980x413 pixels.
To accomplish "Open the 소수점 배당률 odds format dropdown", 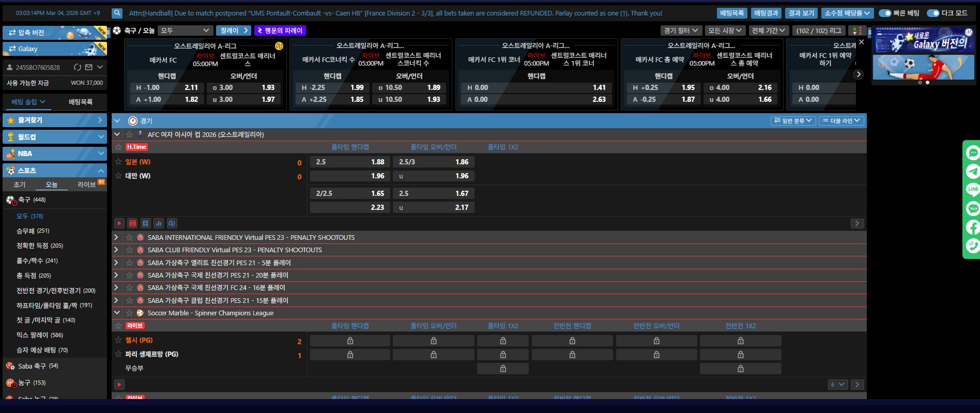I will [x=847, y=13].
